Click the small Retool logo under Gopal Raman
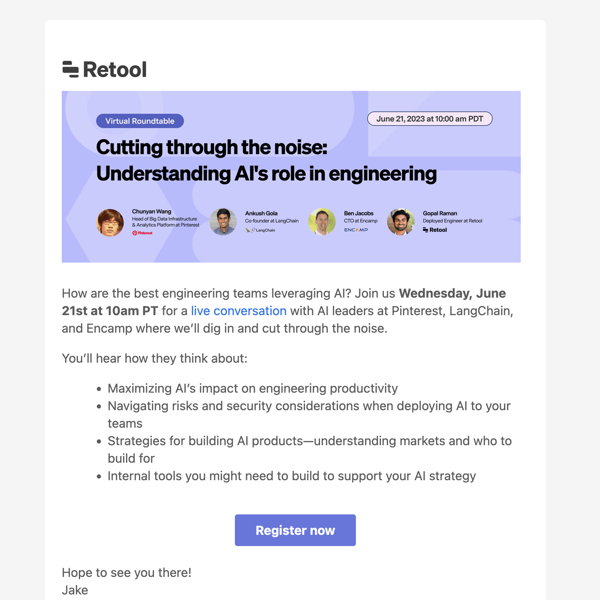 pos(435,230)
